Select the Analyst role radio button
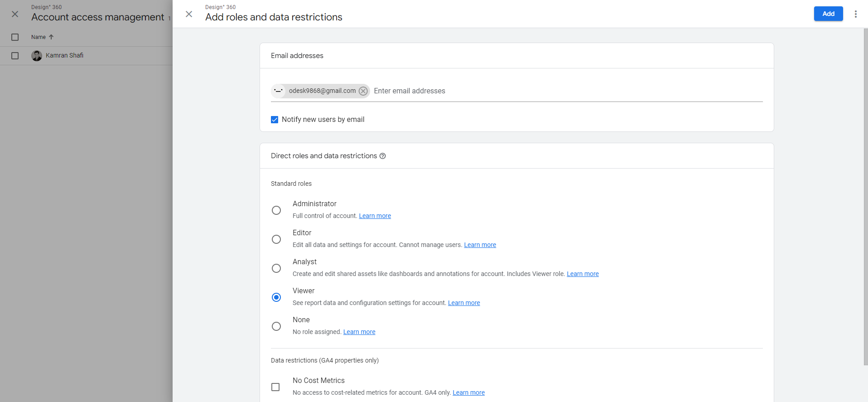The image size is (868, 402). pos(276,268)
